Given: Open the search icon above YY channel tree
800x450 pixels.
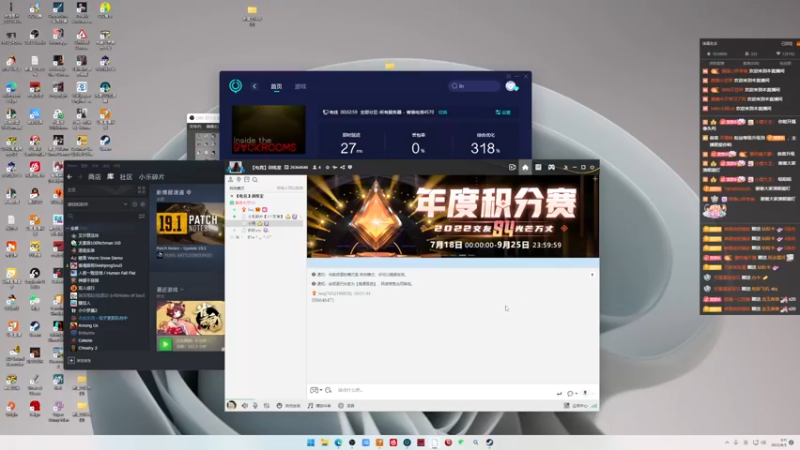Looking at the screenshot, I should pyautogui.click(x=255, y=180).
